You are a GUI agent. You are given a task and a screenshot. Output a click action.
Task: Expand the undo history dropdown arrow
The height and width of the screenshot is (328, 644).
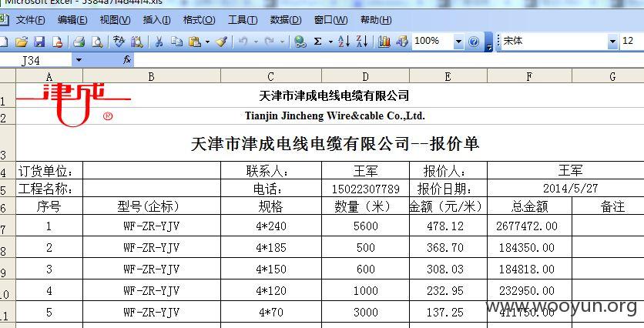click(x=256, y=42)
